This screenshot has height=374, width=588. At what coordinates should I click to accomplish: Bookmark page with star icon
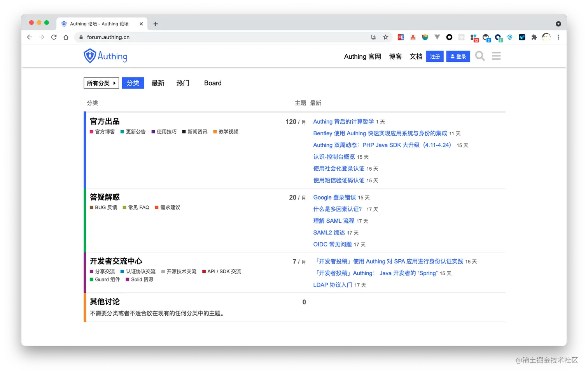(x=385, y=37)
